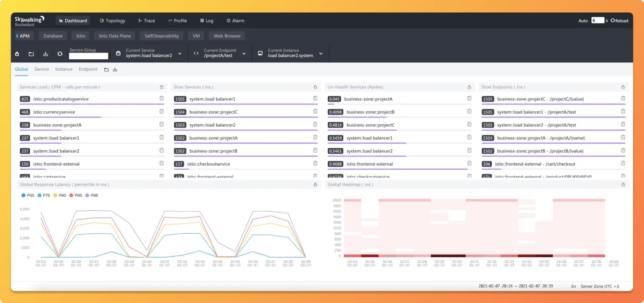Click lock icon on Global Heatmap panel
The image size is (644, 303).
coord(623,184)
